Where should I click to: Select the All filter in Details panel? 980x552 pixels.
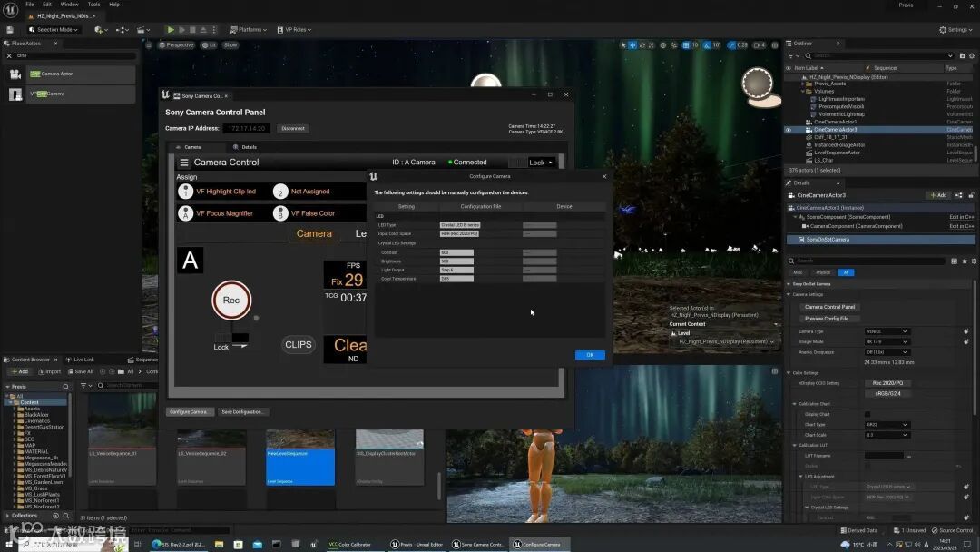click(x=846, y=272)
